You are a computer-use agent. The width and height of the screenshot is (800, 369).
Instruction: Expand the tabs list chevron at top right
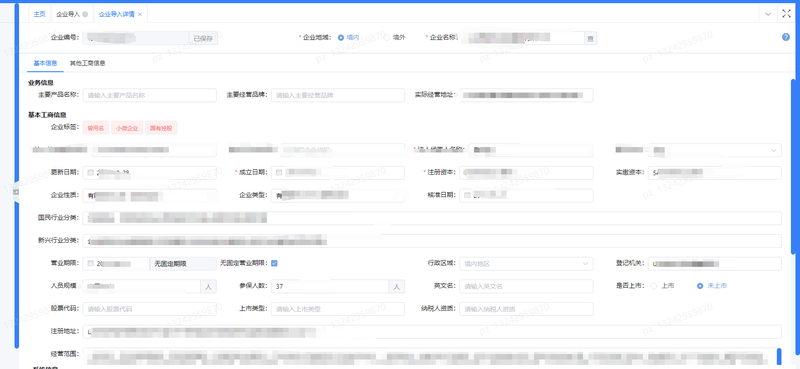tap(768, 14)
